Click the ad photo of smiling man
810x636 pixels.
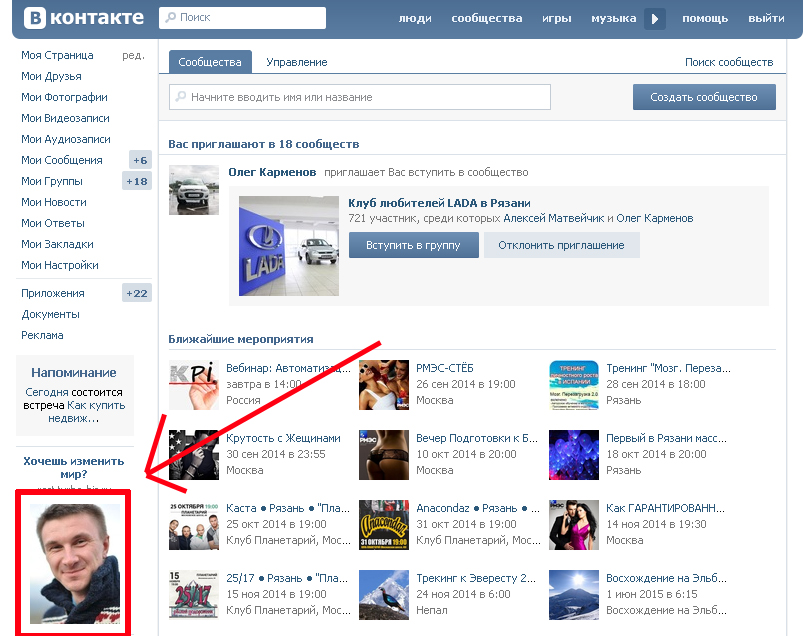[75, 564]
